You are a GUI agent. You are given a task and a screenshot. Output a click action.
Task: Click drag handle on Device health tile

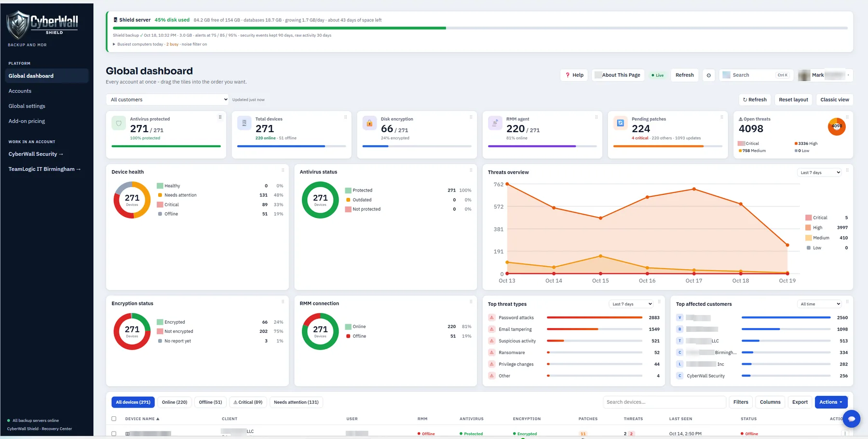point(283,170)
